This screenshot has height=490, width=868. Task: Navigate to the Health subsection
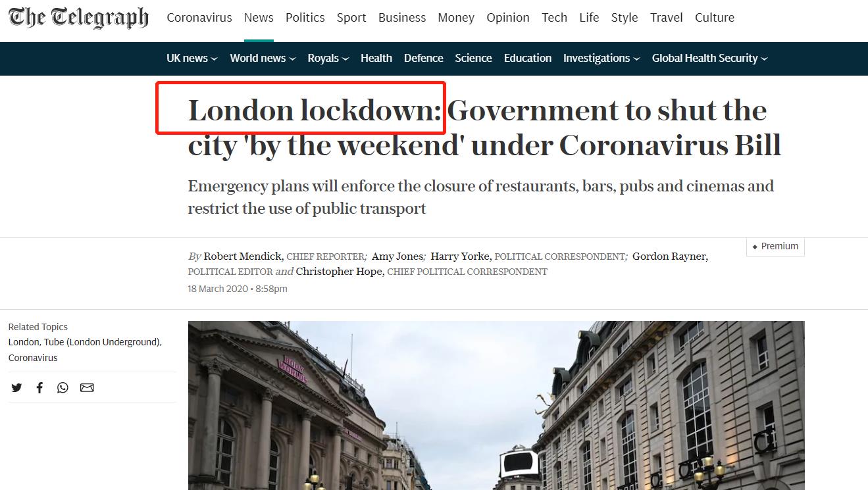[x=376, y=58]
